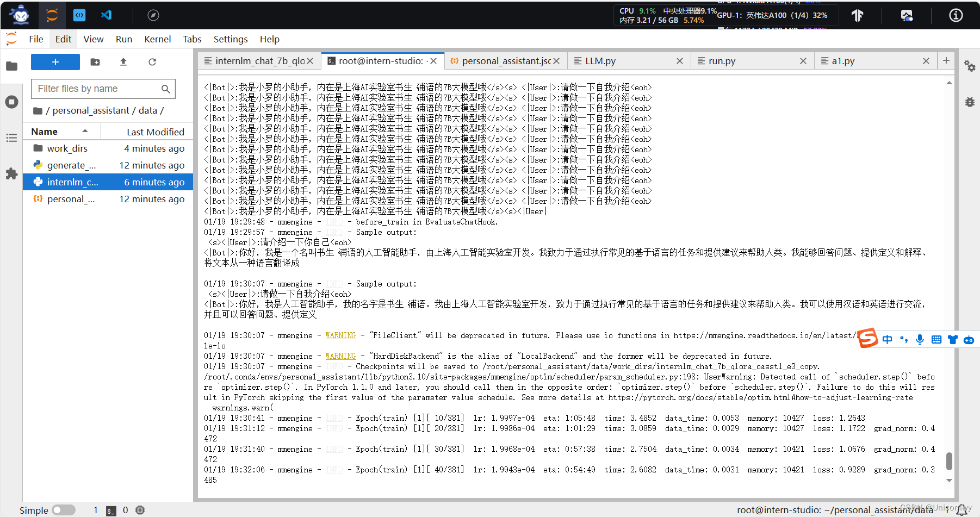Screen dimensions: 980x517
Task: Close the personal_assistant.json tab
Action: pyautogui.click(x=556, y=61)
